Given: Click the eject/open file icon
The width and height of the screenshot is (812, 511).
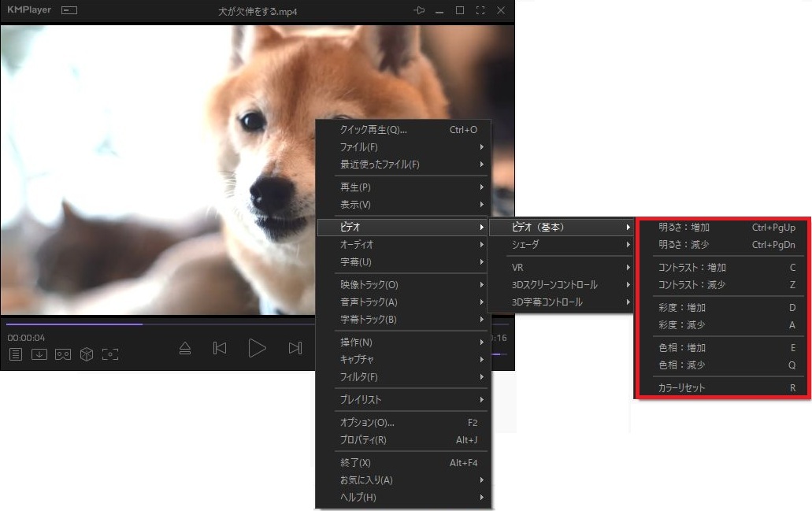Looking at the screenshot, I should tap(185, 348).
